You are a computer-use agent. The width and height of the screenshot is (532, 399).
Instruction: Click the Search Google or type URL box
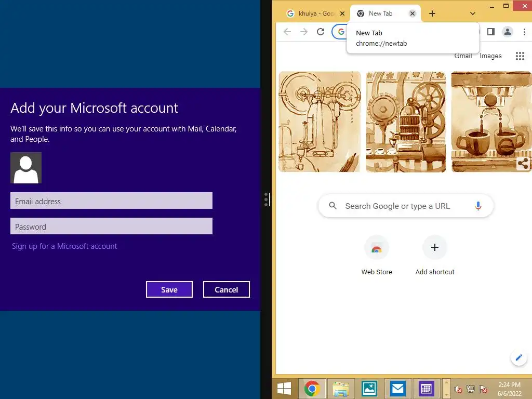pyautogui.click(x=405, y=206)
